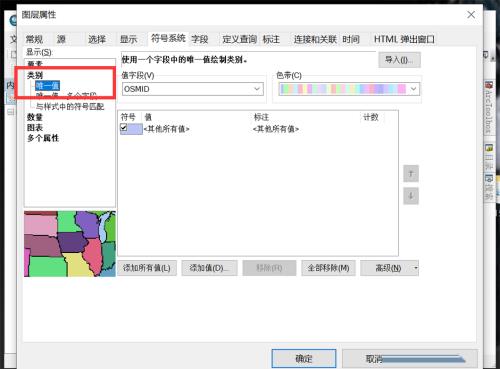Screen dimensions: 500x369
Task: Click the 添加值 button
Action: tap(209, 268)
